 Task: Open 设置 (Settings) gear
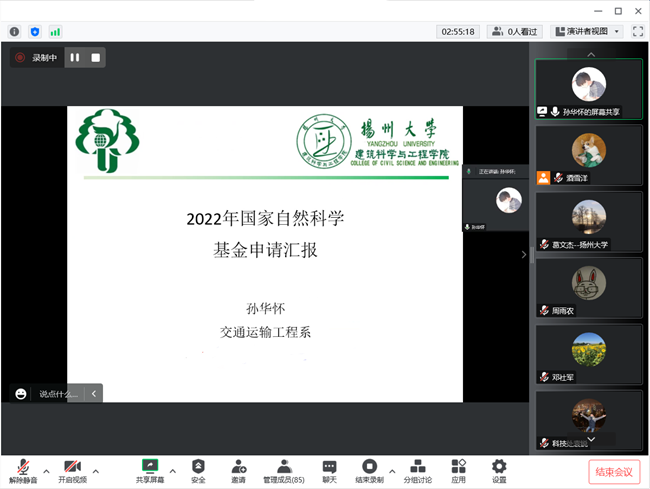coord(499,470)
